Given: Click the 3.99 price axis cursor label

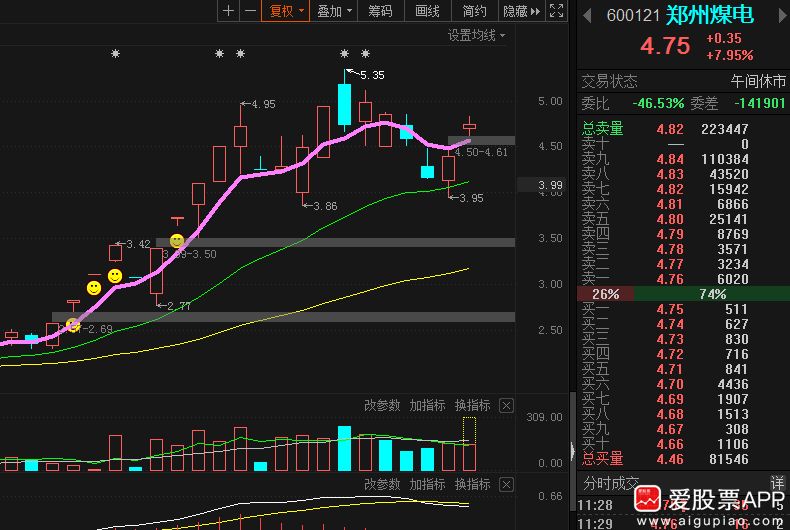Looking at the screenshot, I should [548, 185].
